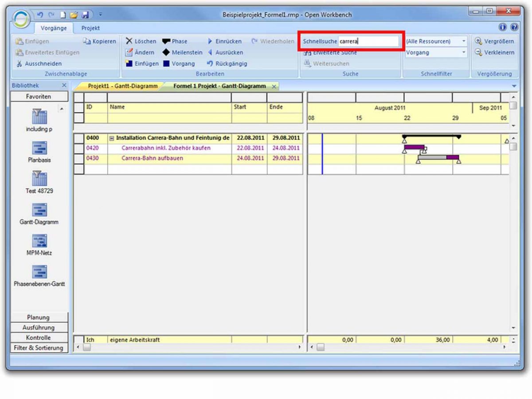532x399 pixels.
Task: Select the Phase tool icon
Action: pos(167,41)
